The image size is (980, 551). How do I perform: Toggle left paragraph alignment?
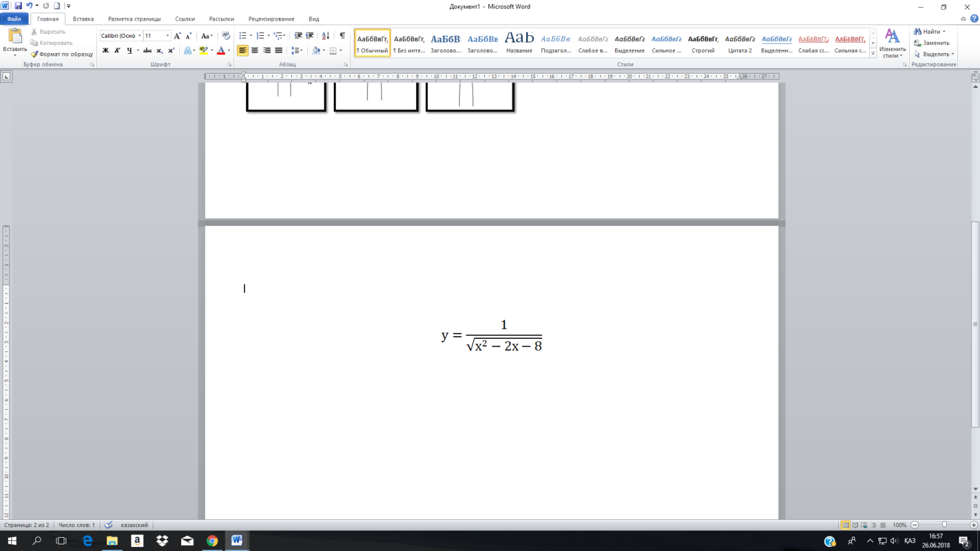point(243,50)
